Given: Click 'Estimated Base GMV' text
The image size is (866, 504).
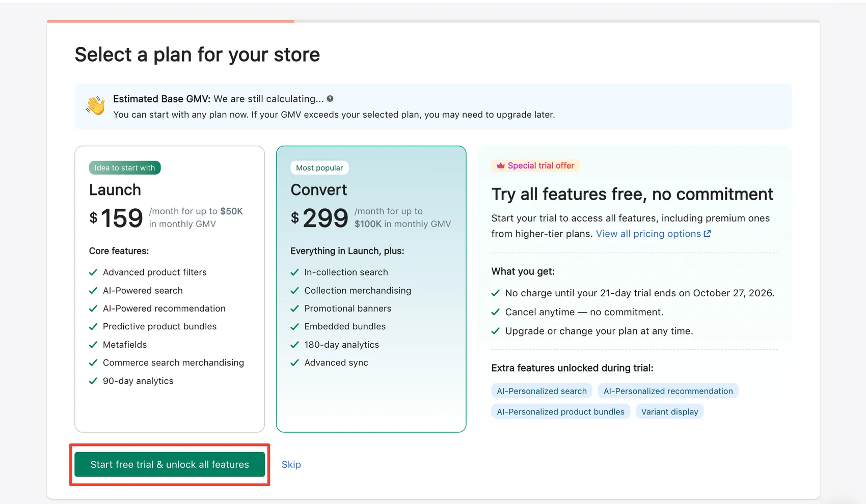Looking at the screenshot, I should click(161, 99).
